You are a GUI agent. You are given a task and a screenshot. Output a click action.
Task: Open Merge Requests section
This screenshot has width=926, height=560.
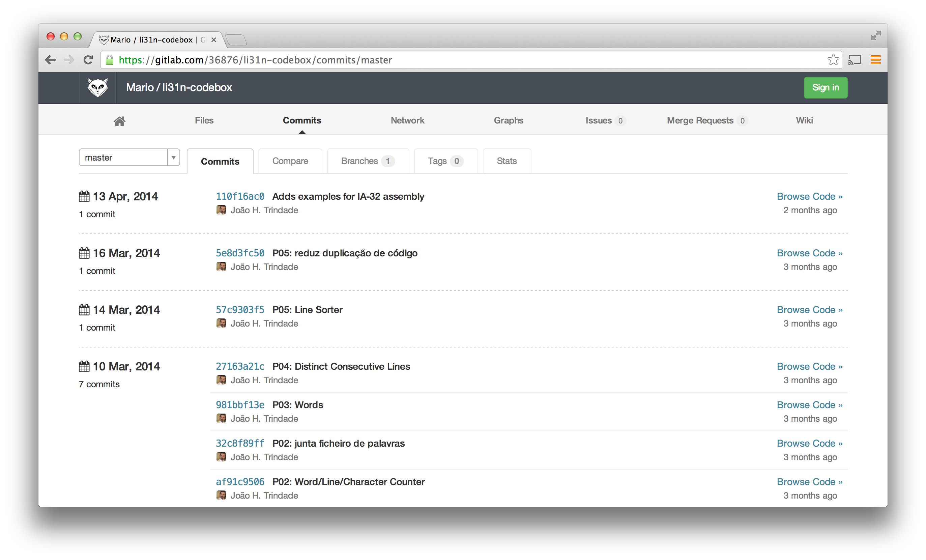700,121
